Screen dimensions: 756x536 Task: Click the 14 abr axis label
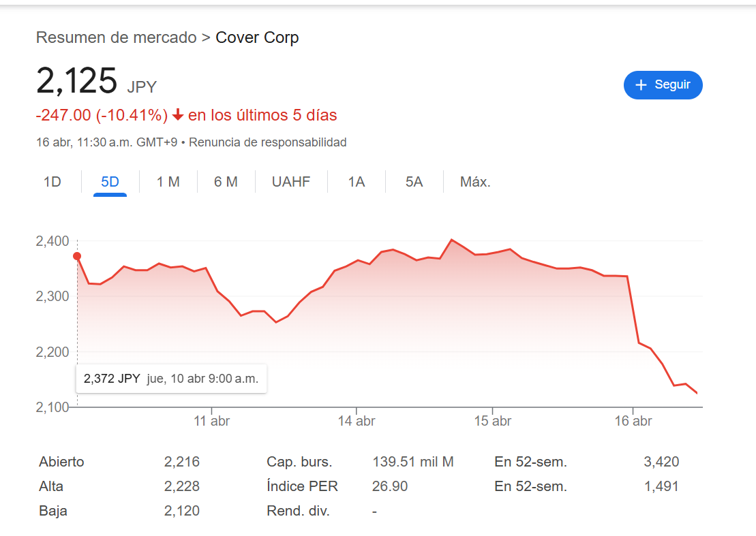pyautogui.click(x=357, y=422)
